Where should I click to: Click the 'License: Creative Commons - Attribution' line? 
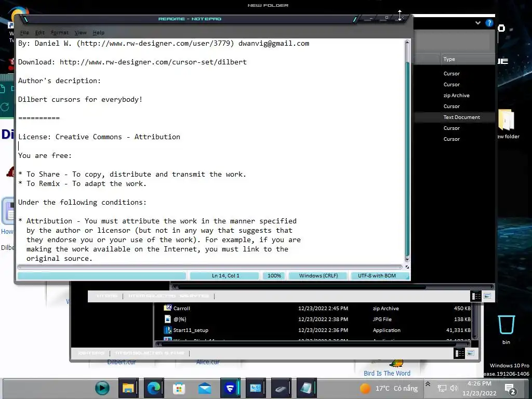99,137
